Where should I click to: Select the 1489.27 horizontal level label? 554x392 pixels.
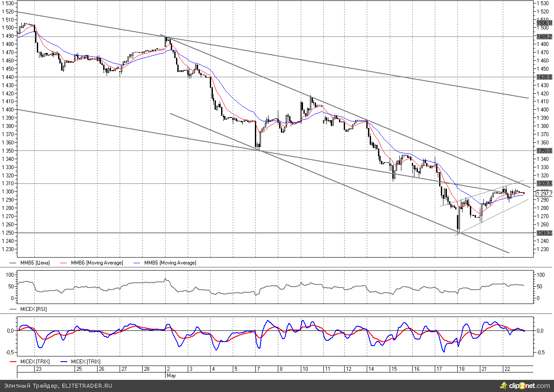pyautogui.click(x=544, y=37)
